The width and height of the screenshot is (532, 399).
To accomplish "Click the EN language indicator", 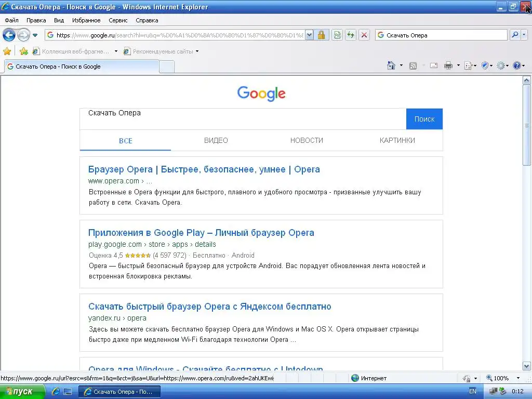I will pos(473,391).
